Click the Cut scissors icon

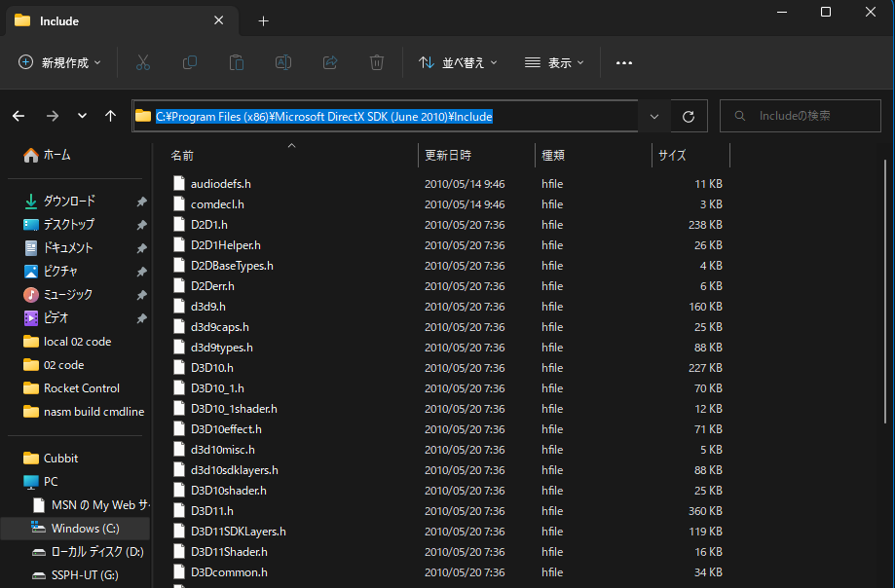(x=143, y=62)
